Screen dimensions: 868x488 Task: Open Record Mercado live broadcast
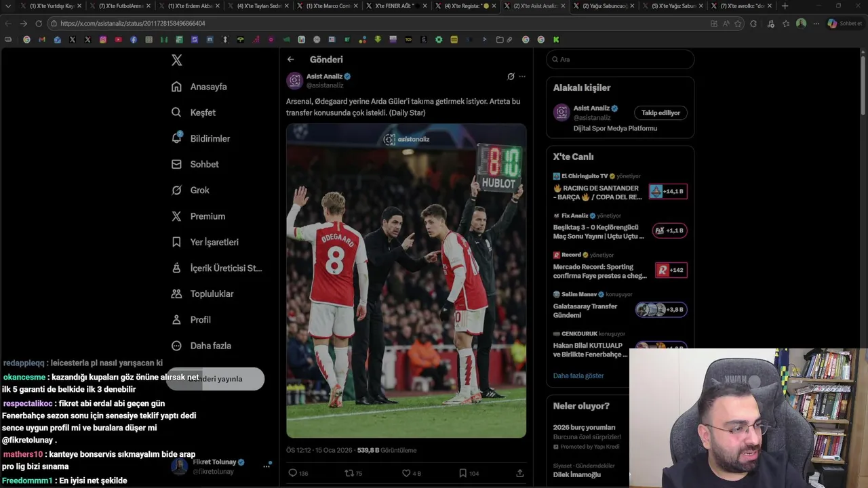[x=620, y=265]
